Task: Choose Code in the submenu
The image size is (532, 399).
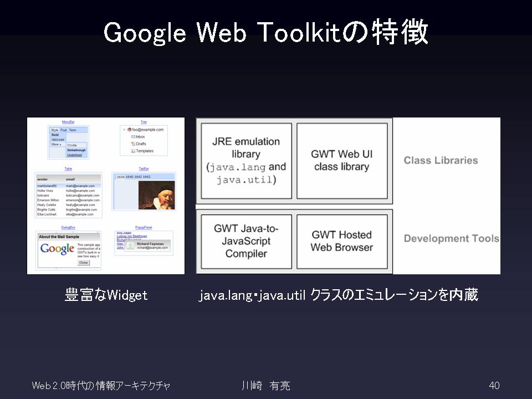Action: pos(72,145)
